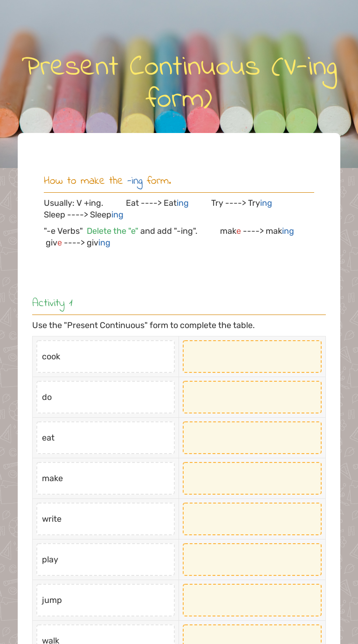
Task: Click the "jump" word cell
Action: pyautogui.click(x=105, y=600)
